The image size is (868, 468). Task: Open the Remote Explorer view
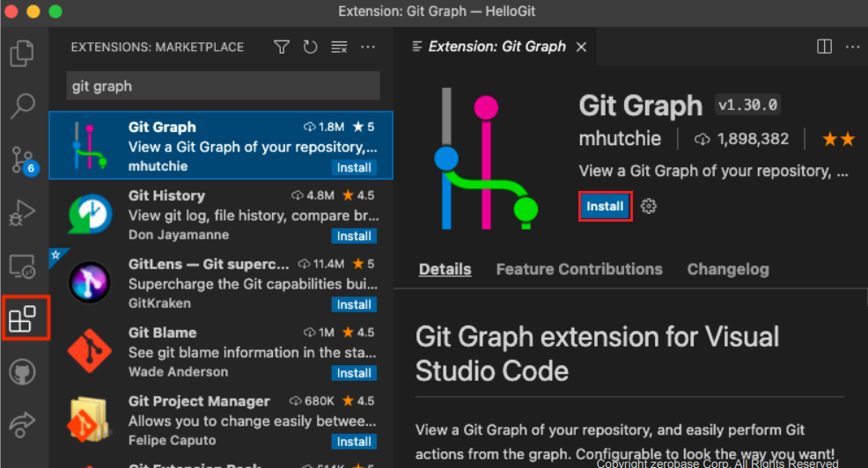pos(22,267)
